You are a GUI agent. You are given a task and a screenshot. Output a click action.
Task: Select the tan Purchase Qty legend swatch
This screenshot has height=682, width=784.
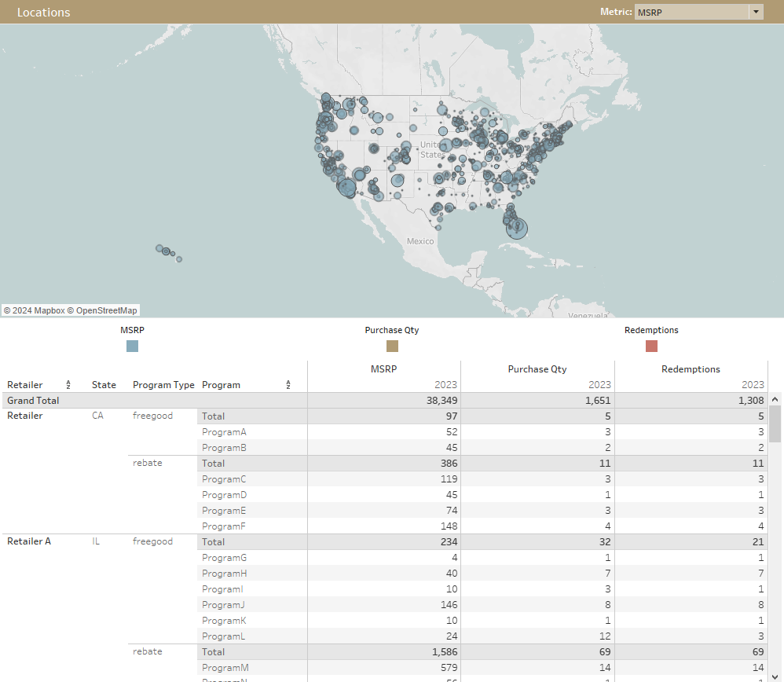coord(392,346)
